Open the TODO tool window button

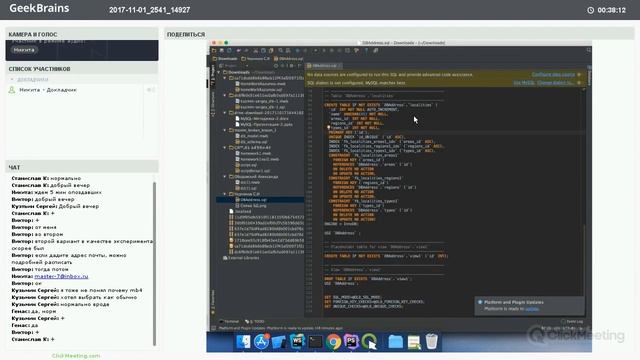tap(255, 321)
